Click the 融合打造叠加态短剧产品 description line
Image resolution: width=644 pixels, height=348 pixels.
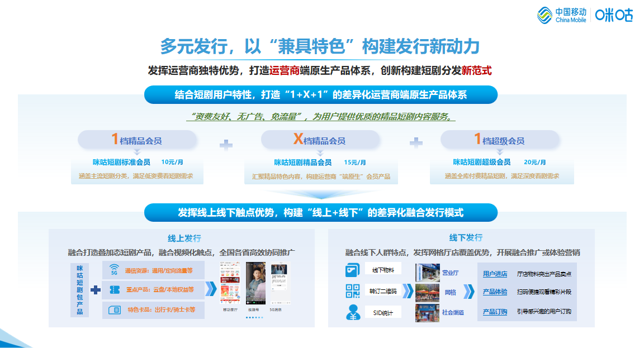(x=182, y=252)
